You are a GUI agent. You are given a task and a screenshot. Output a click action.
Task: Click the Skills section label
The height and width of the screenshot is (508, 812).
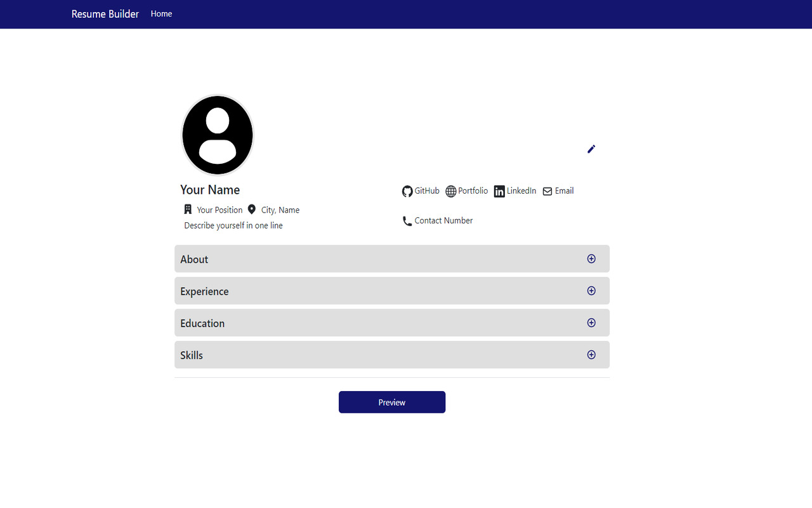192,355
